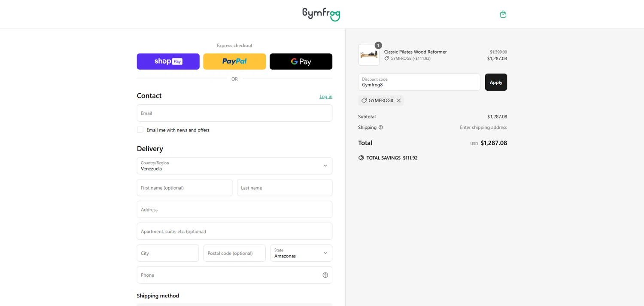Open the State dropdown showing Amazonas
The width and height of the screenshot is (644, 306).
(301, 253)
